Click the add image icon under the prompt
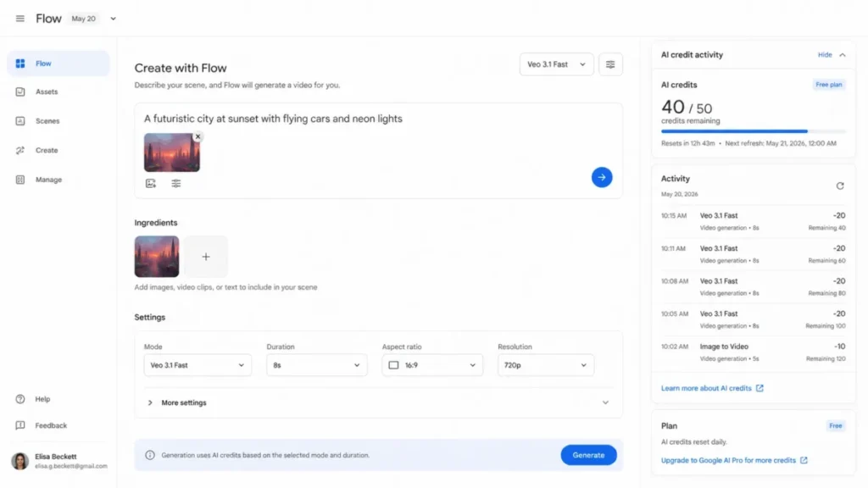Viewport: 868px width, 488px height. coord(151,184)
